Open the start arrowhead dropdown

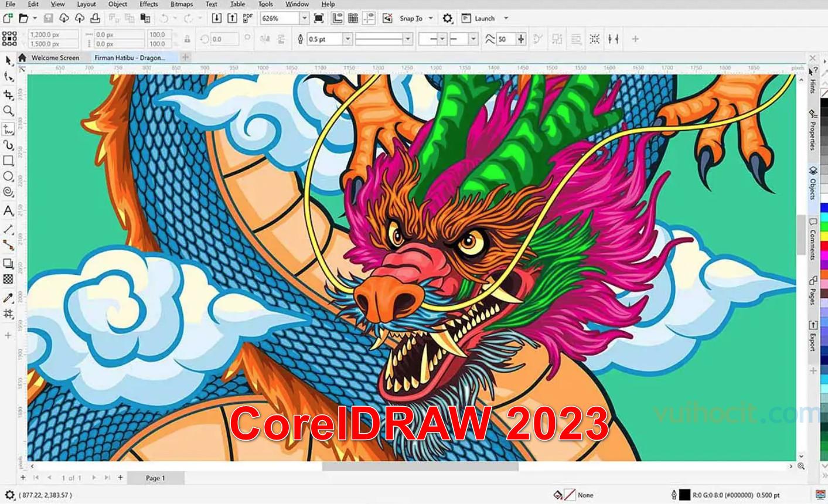click(x=442, y=39)
